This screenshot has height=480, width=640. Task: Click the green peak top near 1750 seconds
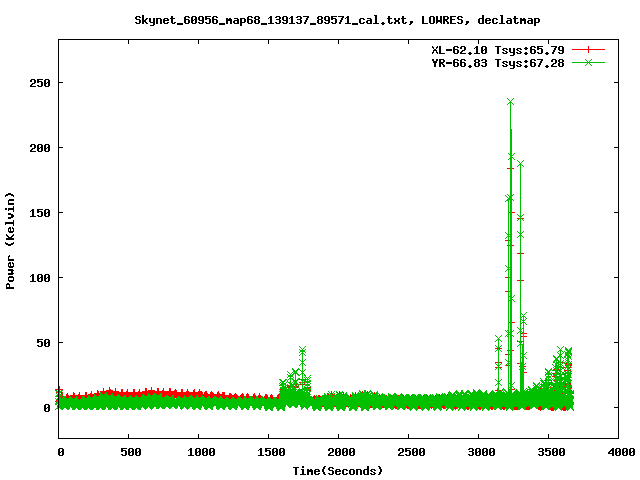click(302, 350)
